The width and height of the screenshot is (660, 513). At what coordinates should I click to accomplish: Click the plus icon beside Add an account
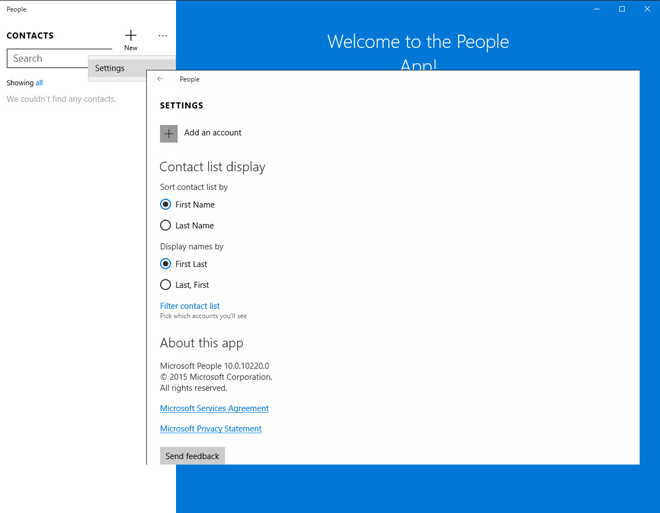169,133
